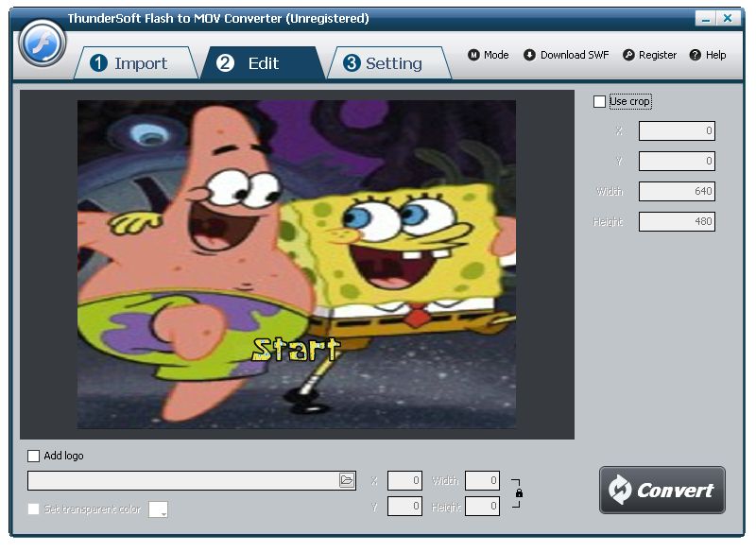The width and height of the screenshot is (756, 552).
Task: Click the logo Width field
Action: click(x=482, y=481)
